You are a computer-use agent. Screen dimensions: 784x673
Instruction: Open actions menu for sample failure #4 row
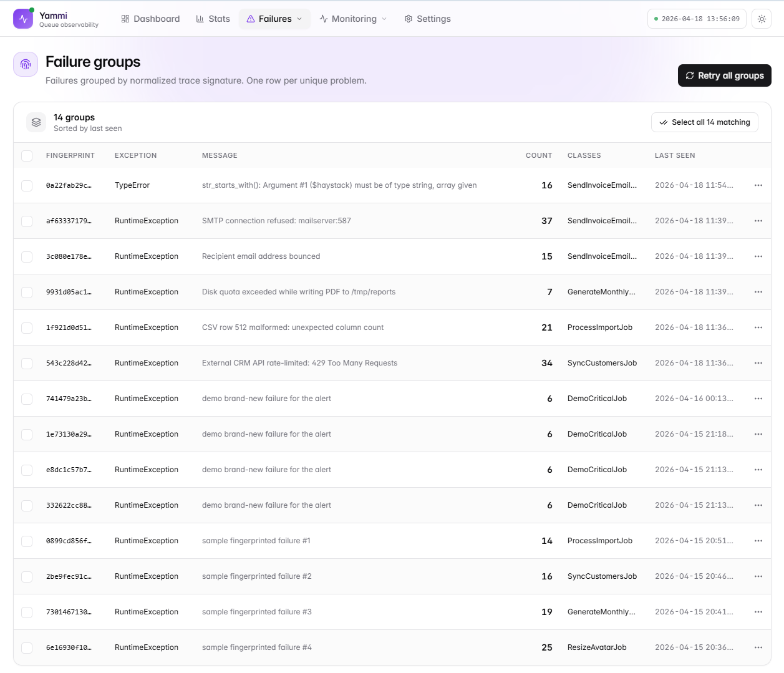758,647
